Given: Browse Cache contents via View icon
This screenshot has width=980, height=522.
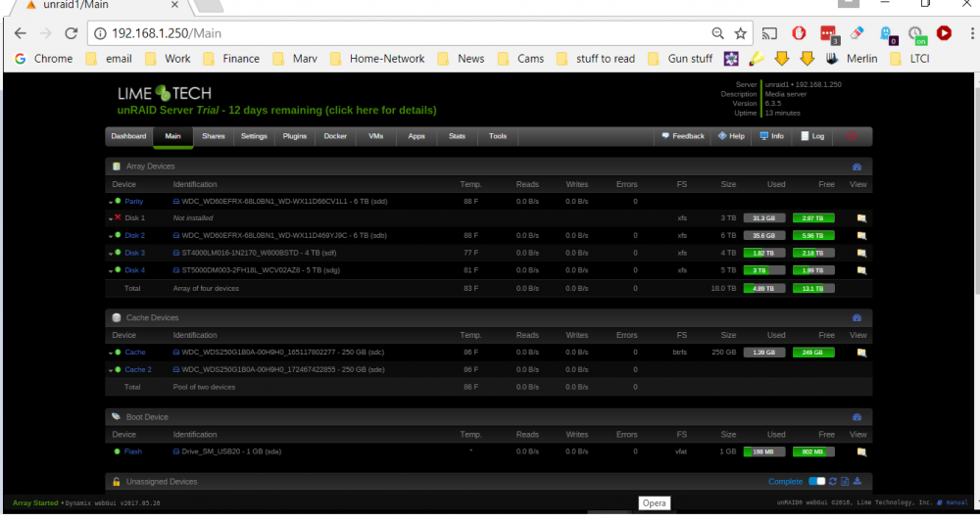Looking at the screenshot, I should [861, 353].
